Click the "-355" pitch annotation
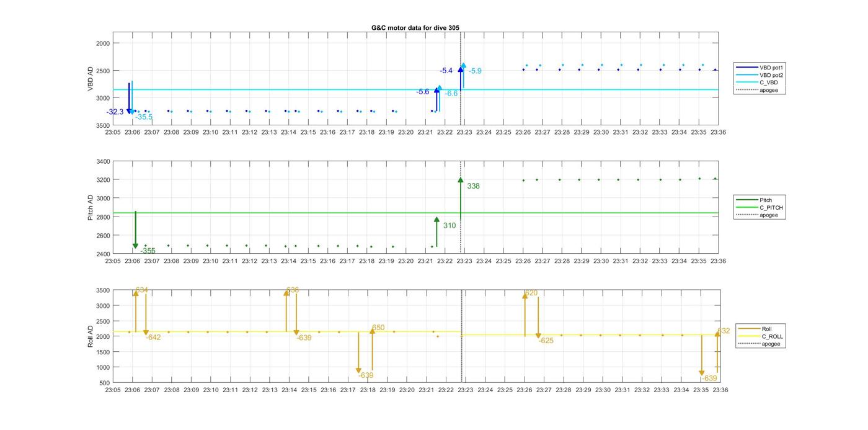This screenshot has width=868, height=430. pos(148,251)
